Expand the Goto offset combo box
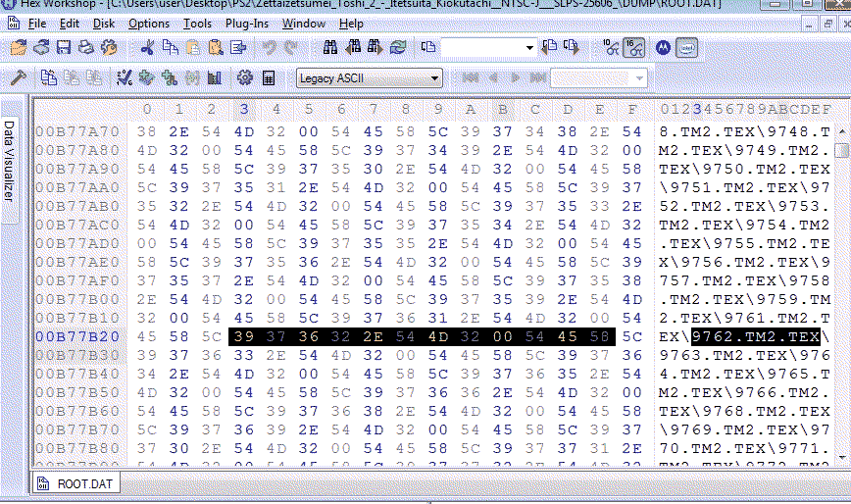Viewport: 851px width, 504px height. 529,48
